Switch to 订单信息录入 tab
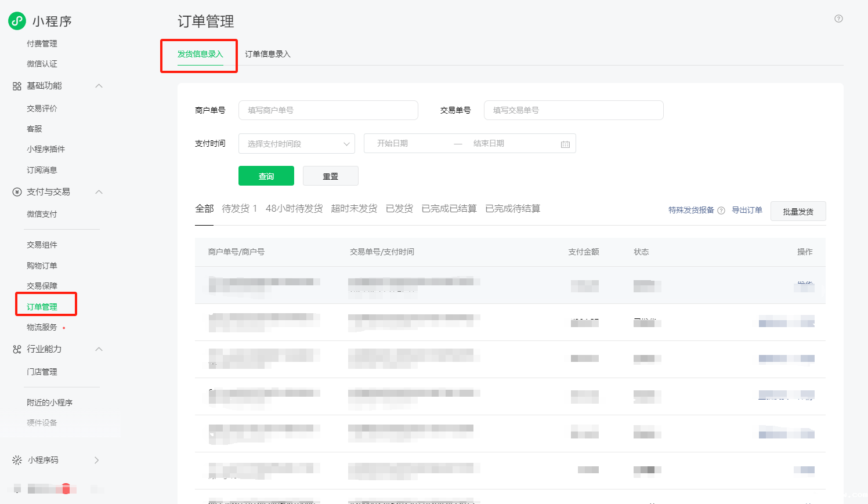 tap(267, 54)
